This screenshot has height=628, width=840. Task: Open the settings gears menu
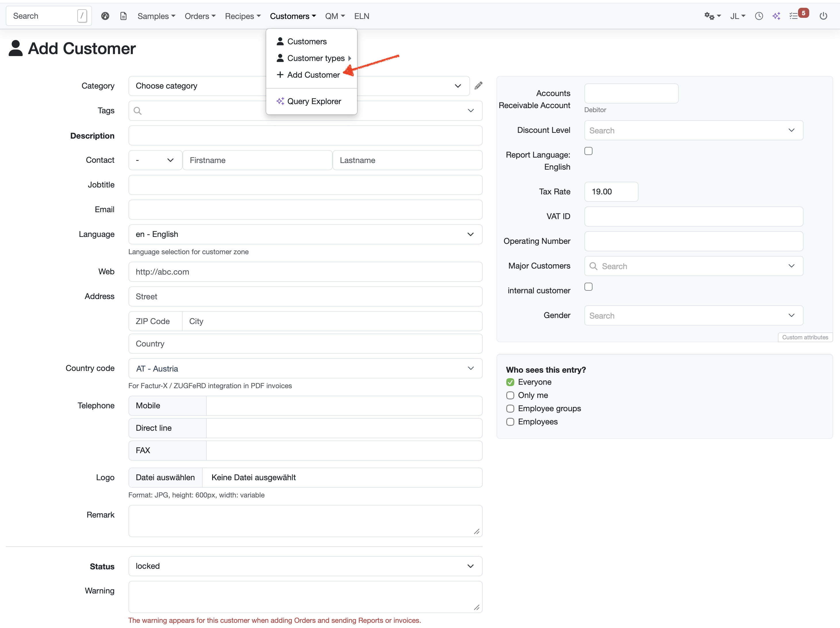coord(712,16)
